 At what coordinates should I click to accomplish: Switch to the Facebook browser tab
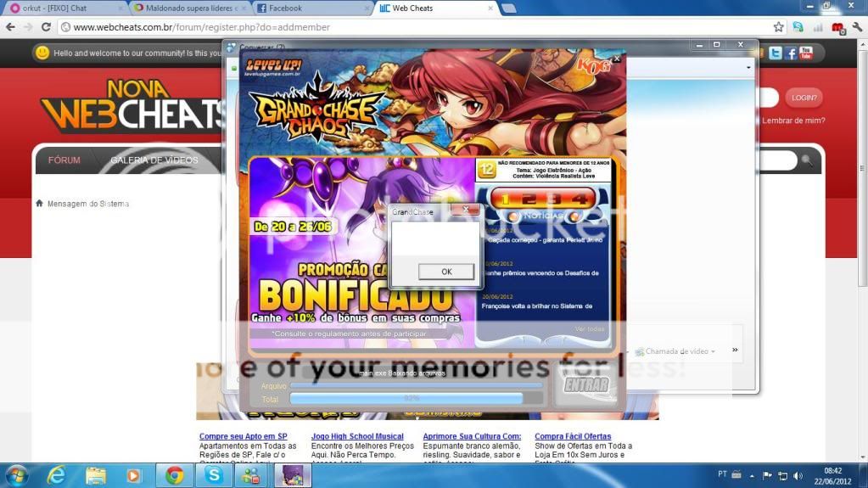click(x=310, y=8)
